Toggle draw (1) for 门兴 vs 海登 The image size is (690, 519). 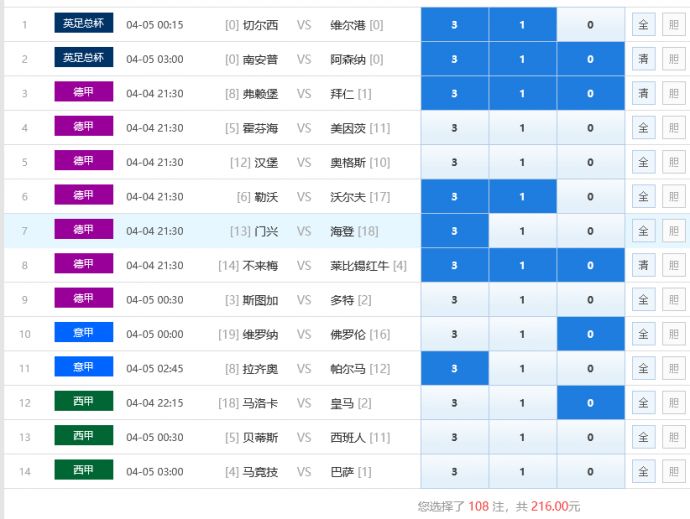pyautogui.click(x=522, y=231)
